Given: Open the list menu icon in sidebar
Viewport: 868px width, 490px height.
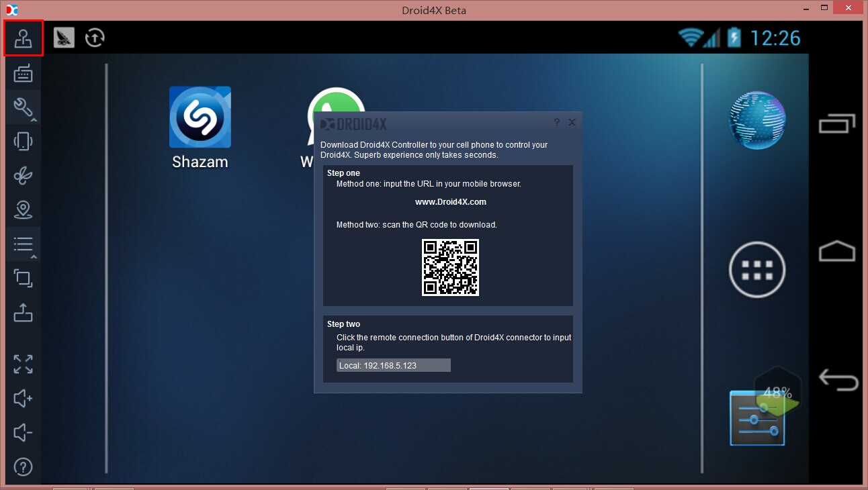Looking at the screenshot, I should pyautogui.click(x=24, y=244).
